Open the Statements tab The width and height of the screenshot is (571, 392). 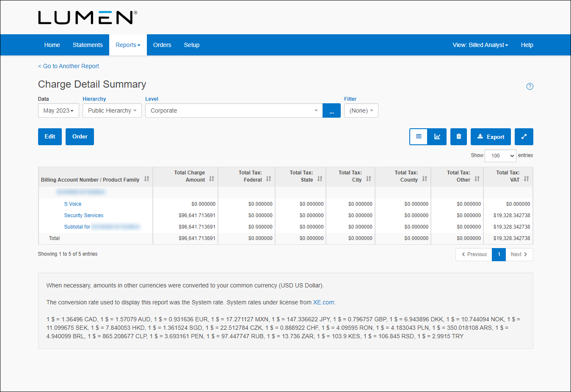[88, 45]
